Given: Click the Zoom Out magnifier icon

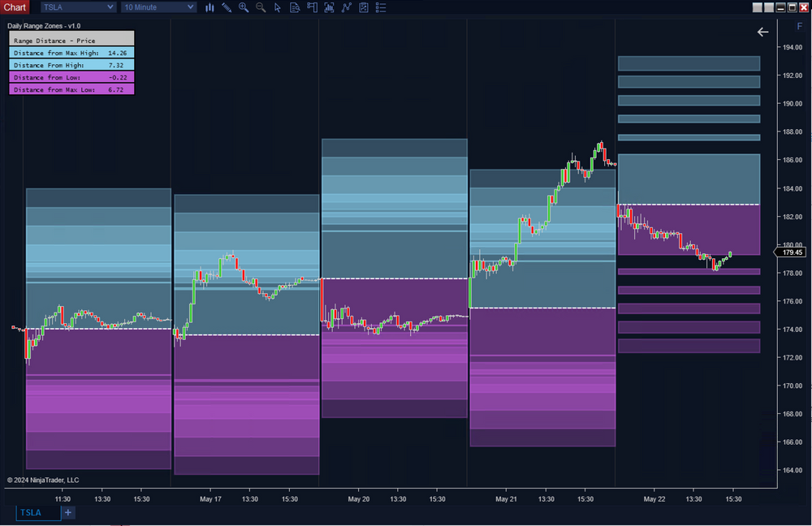Looking at the screenshot, I should [261, 7].
